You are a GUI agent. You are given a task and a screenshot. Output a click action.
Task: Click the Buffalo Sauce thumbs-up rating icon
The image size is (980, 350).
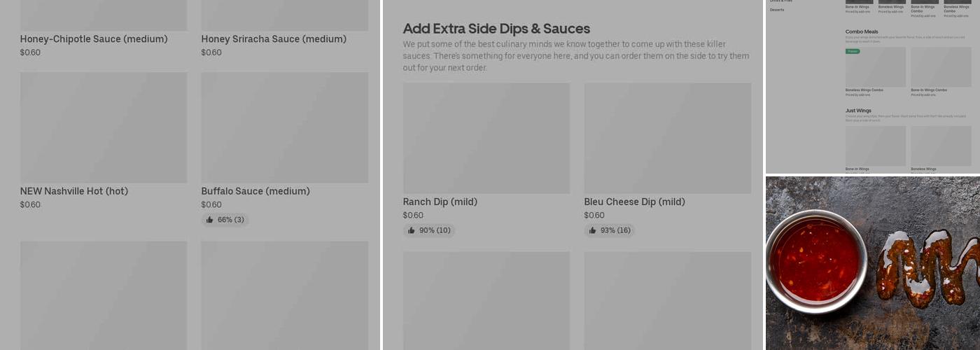click(x=209, y=220)
